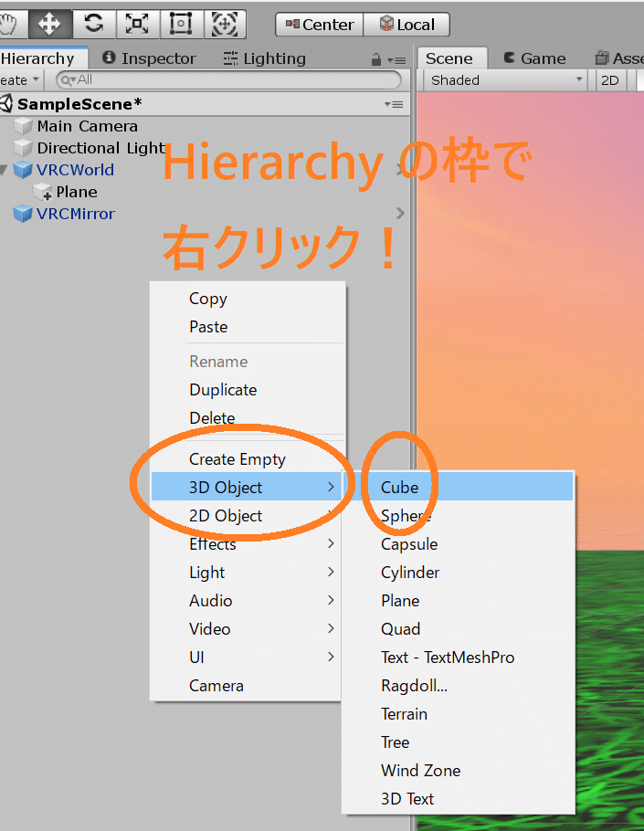Create a Tree from the submenu
This screenshot has height=831, width=644.
click(x=459, y=742)
